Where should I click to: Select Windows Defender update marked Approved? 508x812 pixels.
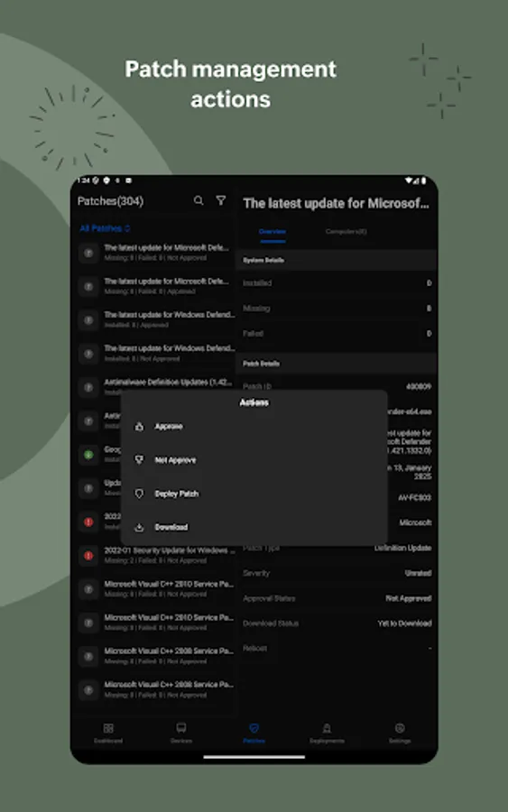point(153,320)
